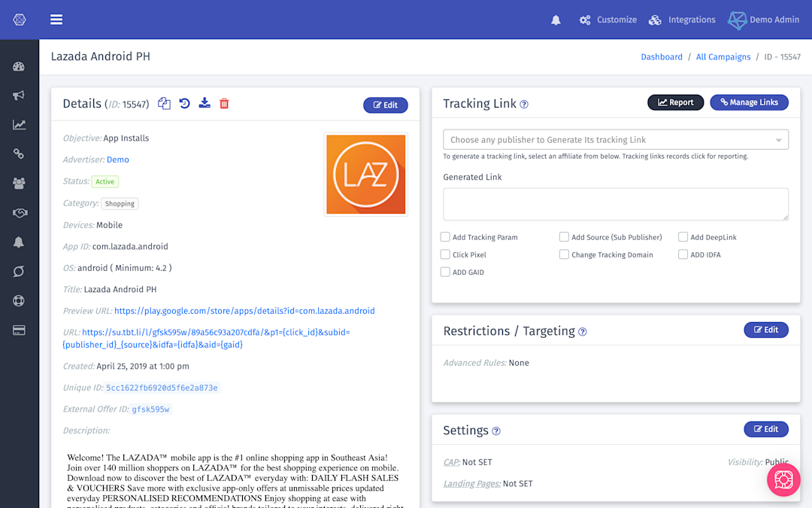Click the App ID com.lazada.android value
The height and width of the screenshot is (508, 812).
point(130,247)
